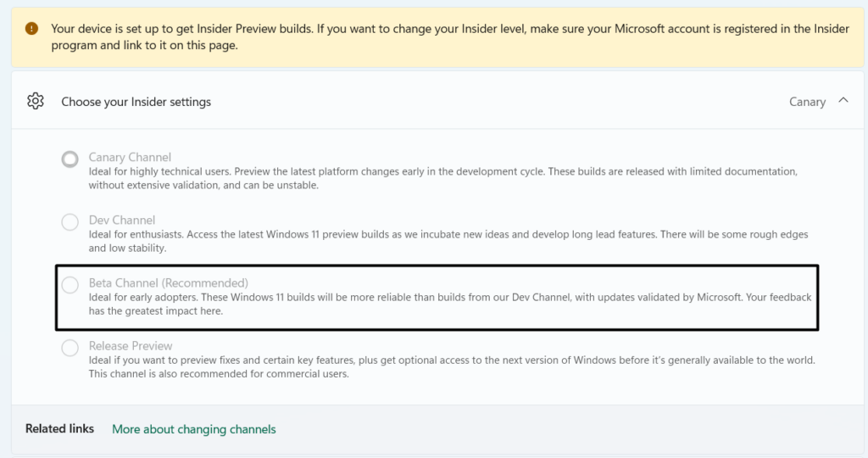868x458 pixels.
Task: Click the Choose your Insider settings title
Action: pyautogui.click(x=136, y=102)
